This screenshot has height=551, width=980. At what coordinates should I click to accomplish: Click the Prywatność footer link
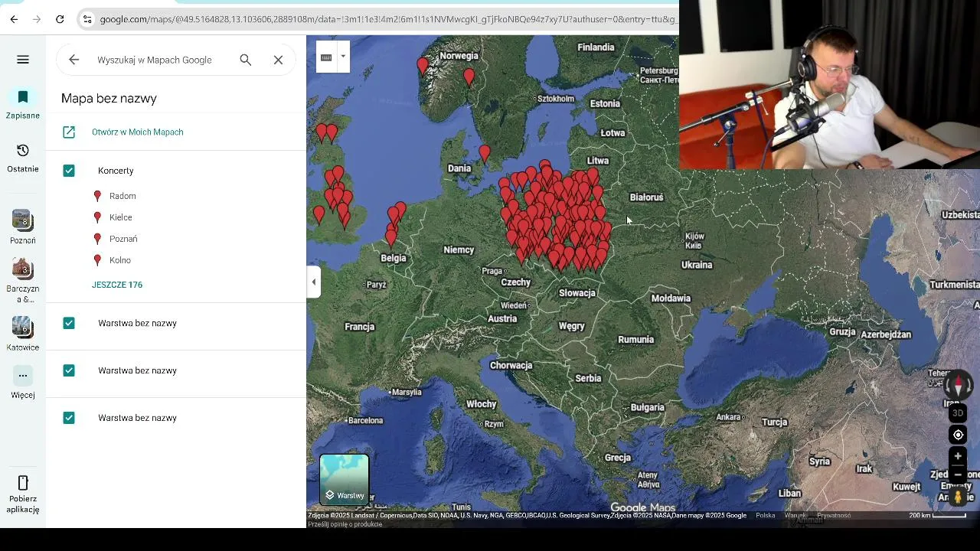834,516
